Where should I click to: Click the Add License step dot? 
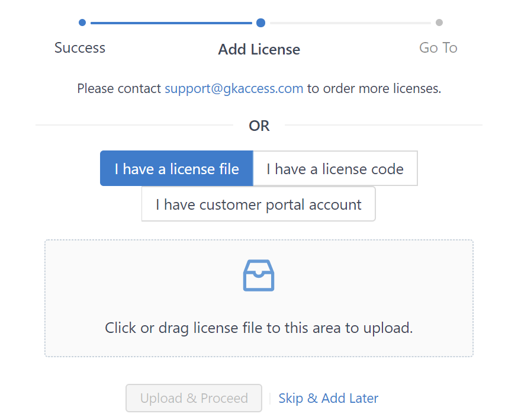[260, 23]
